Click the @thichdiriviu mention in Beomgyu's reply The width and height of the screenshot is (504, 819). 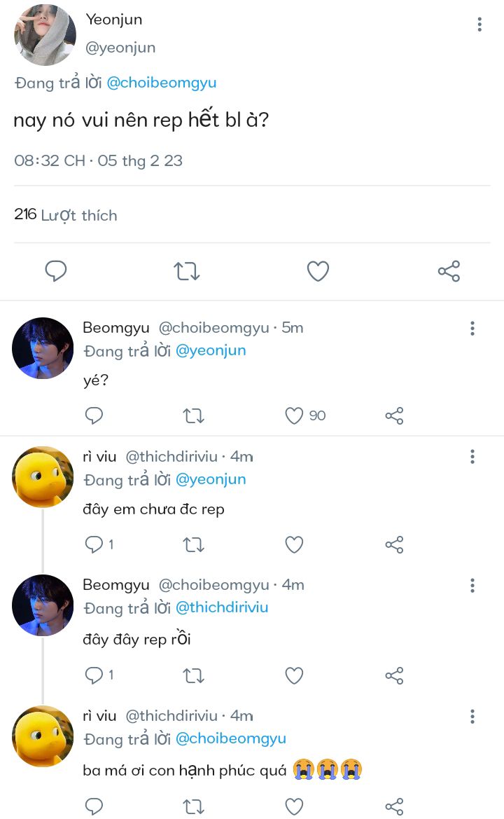pos(222,607)
